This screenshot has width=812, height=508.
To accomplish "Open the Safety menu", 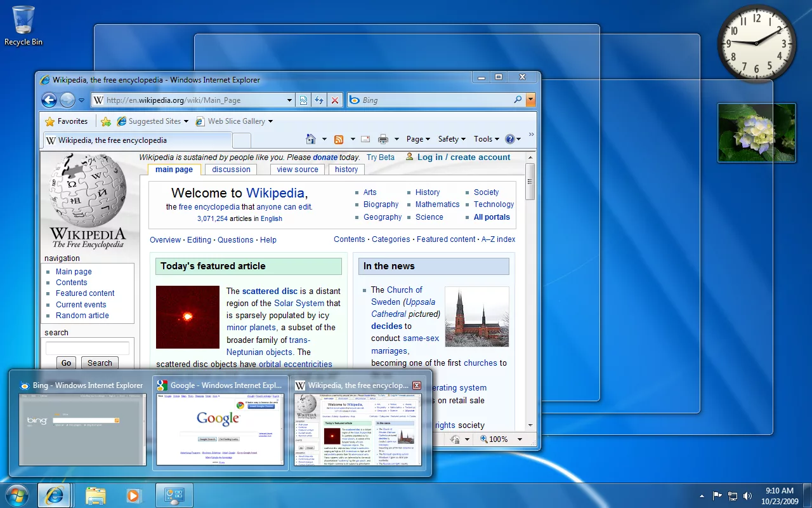I will [451, 139].
